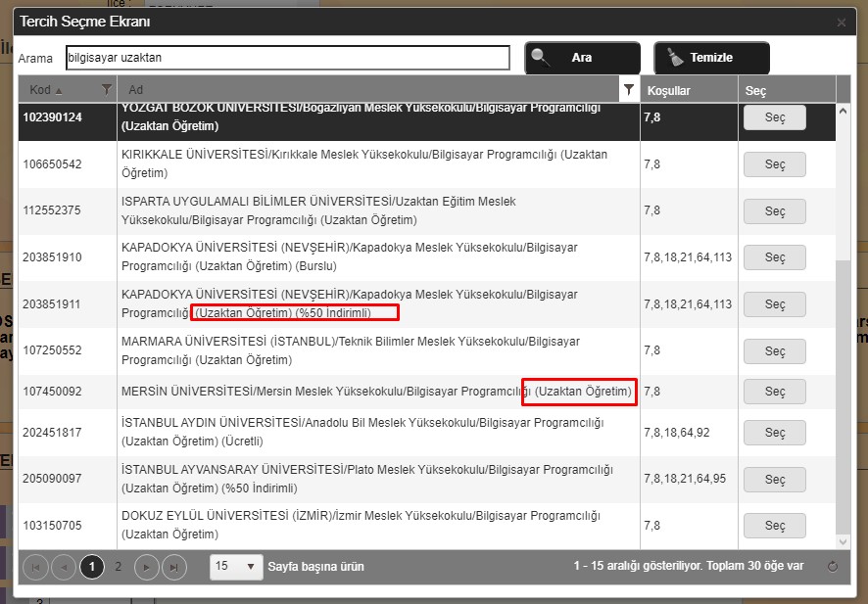Go to next page arrow in pager

pos(147,567)
